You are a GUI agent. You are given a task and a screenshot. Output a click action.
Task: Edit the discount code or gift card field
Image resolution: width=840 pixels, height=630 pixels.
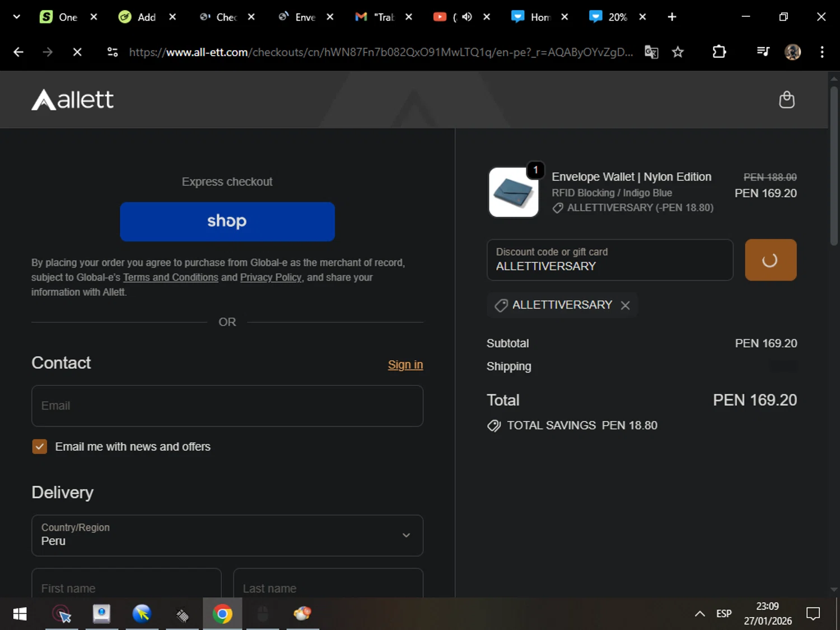610,260
